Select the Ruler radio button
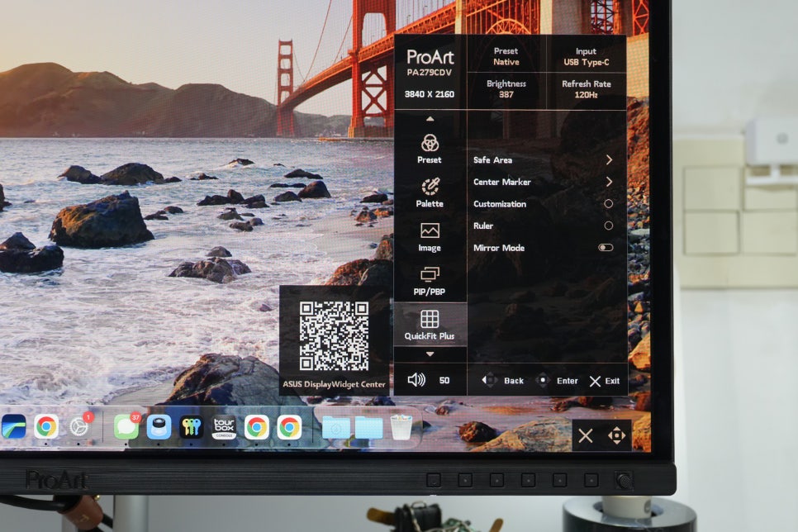 click(608, 226)
